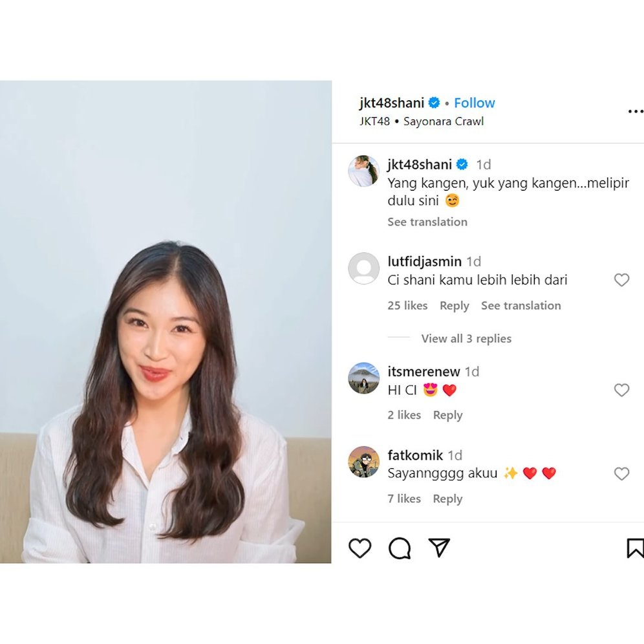Expand View all 3 replies
This screenshot has height=644, width=644.
click(x=466, y=338)
